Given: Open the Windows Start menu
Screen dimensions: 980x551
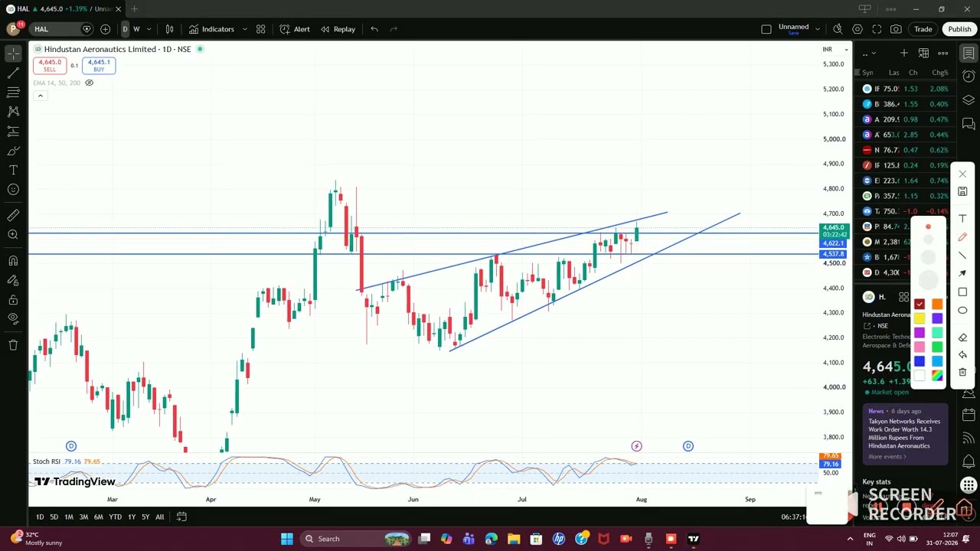Looking at the screenshot, I should click(286, 539).
